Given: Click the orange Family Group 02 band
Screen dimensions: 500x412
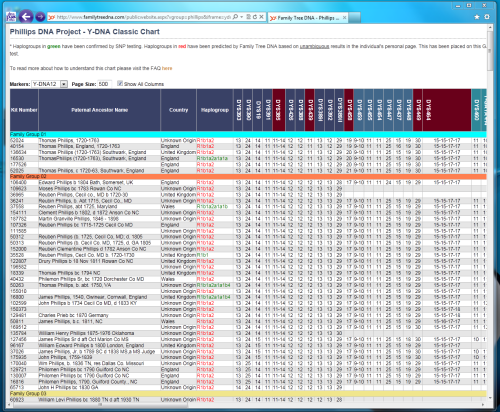Looking at the screenshot, I should point(248,176).
